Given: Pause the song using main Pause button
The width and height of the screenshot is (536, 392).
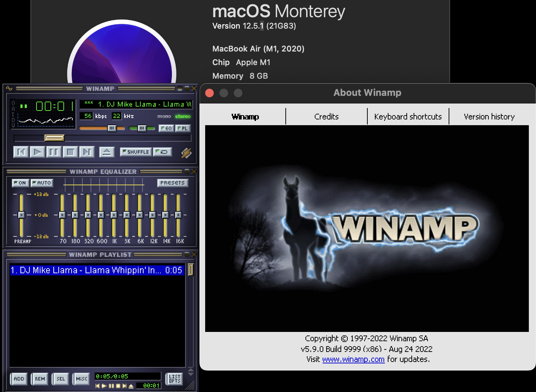Looking at the screenshot, I should pos(54,152).
